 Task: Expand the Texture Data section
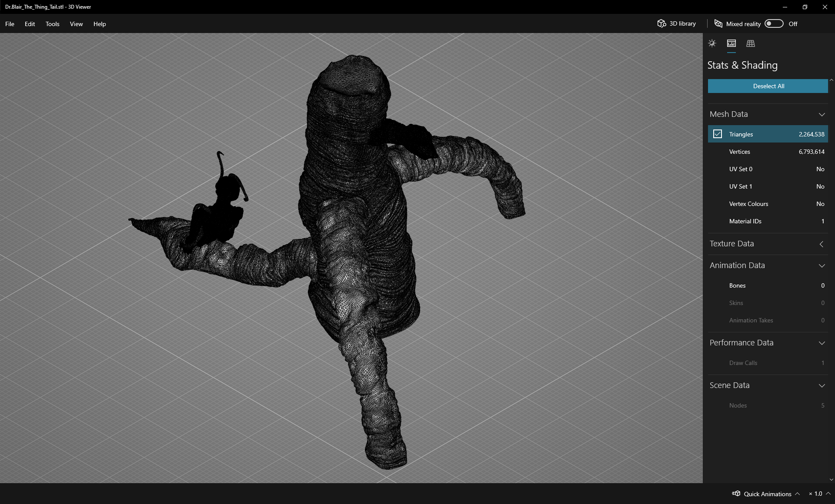[x=822, y=244]
